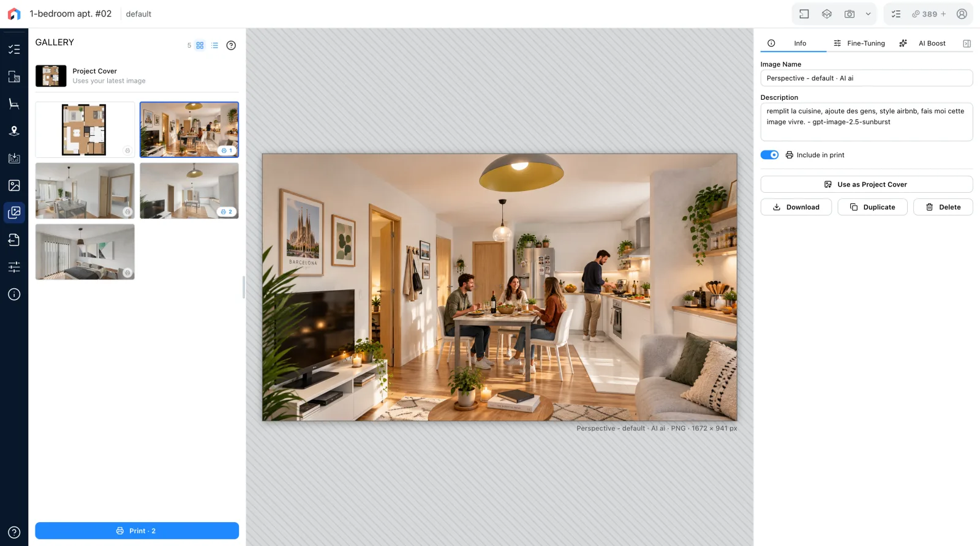Image resolution: width=980 pixels, height=546 pixels.
Task: Switch to the AI Boost tab
Action: [922, 43]
